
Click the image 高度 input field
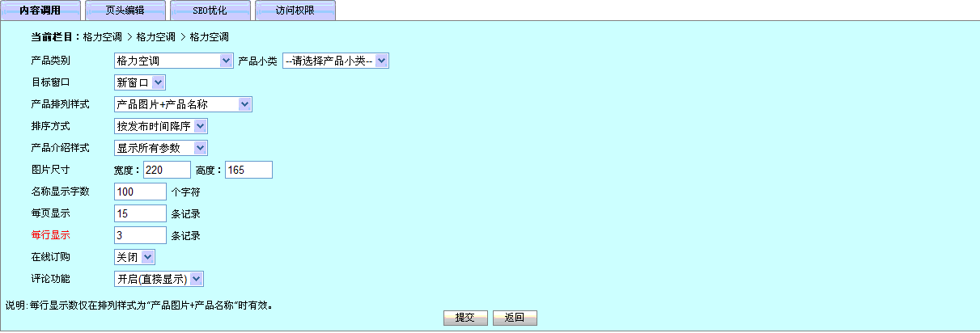248,170
